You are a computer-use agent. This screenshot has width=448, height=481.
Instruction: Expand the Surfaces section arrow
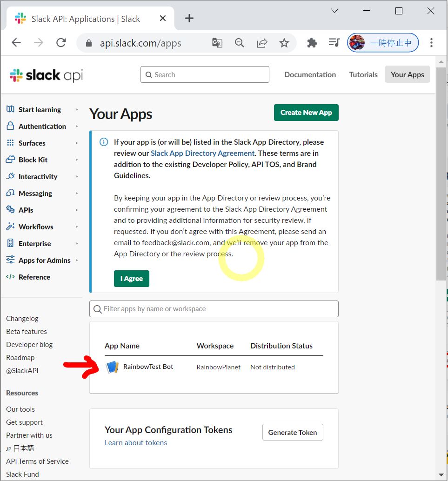(77, 143)
